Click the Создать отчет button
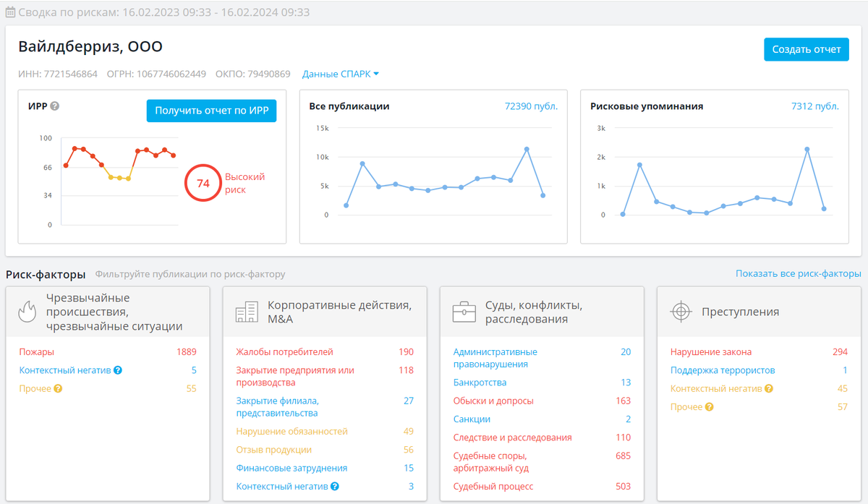Screen dimensions: 868x504 click(807, 49)
